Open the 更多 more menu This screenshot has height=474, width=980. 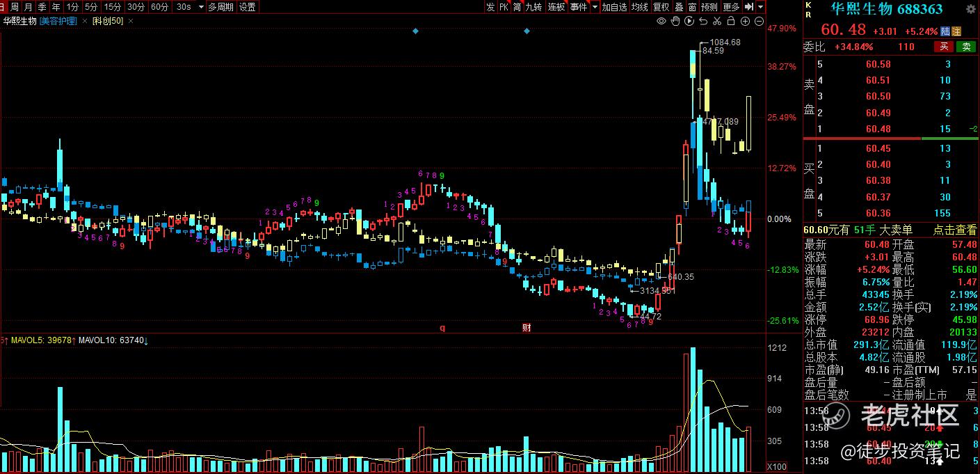click(x=731, y=7)
